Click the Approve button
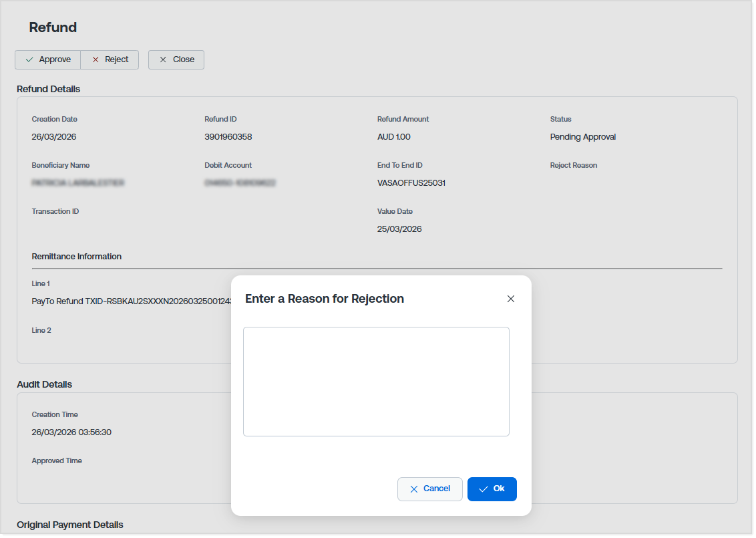756x538 pixels. [47, 60]
